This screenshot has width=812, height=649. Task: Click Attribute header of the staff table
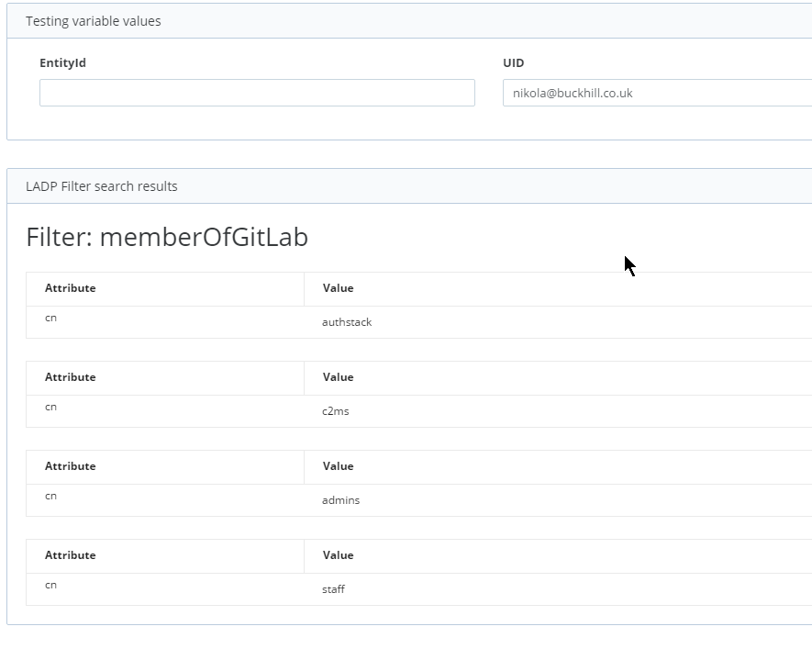click(164, 555)
